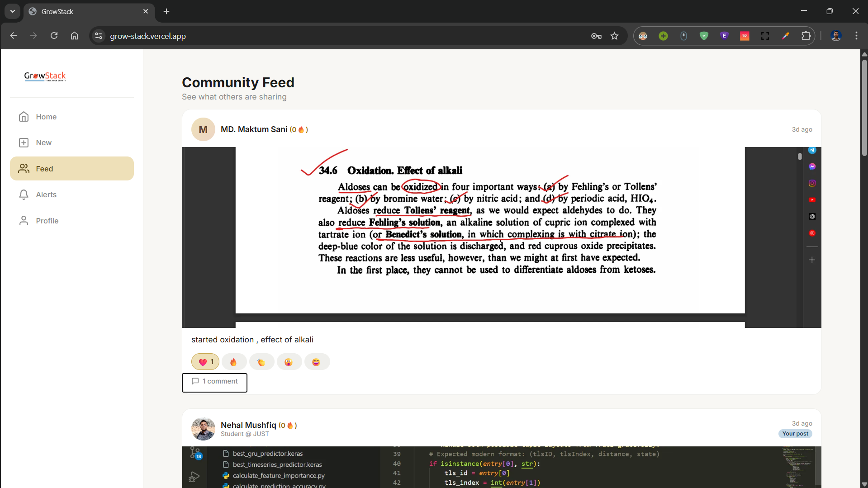The image size is (868, 488).
Task: Click the GrowStack logo
Action: (x=45, y=76)
